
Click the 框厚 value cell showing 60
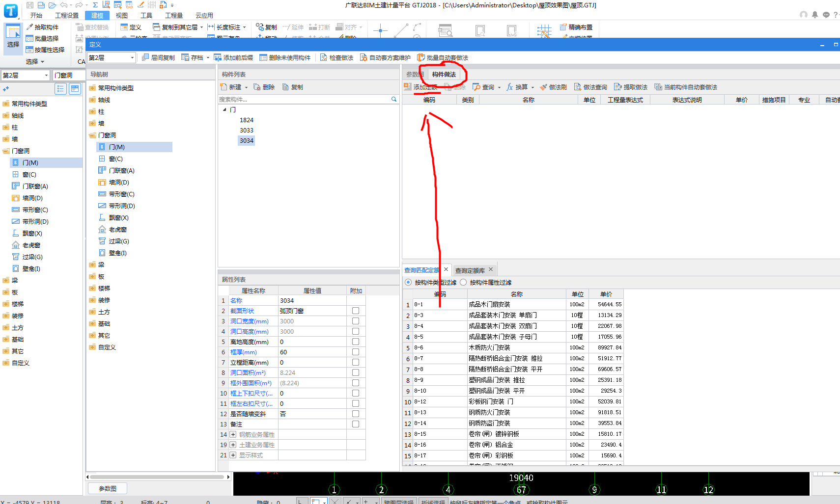[x=312, y=352]
